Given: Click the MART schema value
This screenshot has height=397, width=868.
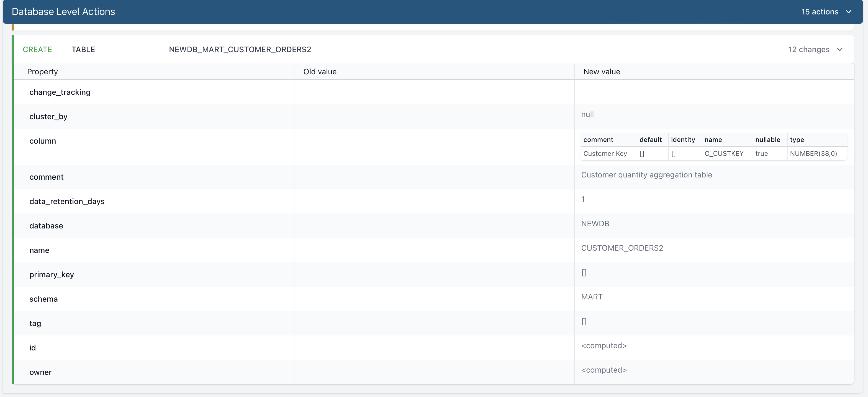Looking at the screenshot, I should coord(592,297).
